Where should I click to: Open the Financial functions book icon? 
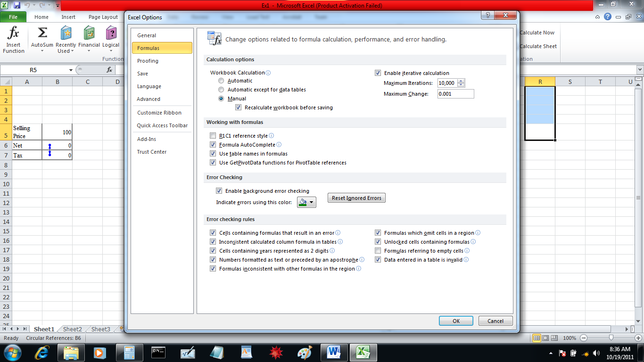point(89,33)
